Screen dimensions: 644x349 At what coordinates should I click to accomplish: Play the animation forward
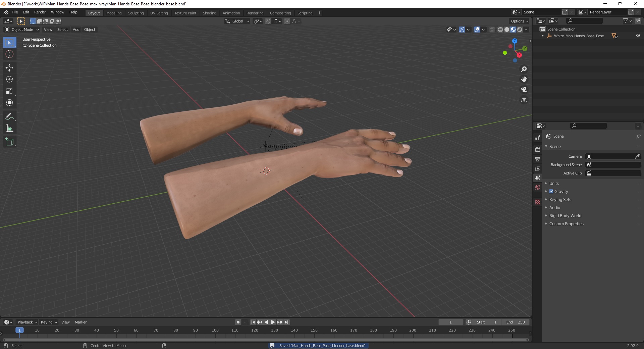273,322
